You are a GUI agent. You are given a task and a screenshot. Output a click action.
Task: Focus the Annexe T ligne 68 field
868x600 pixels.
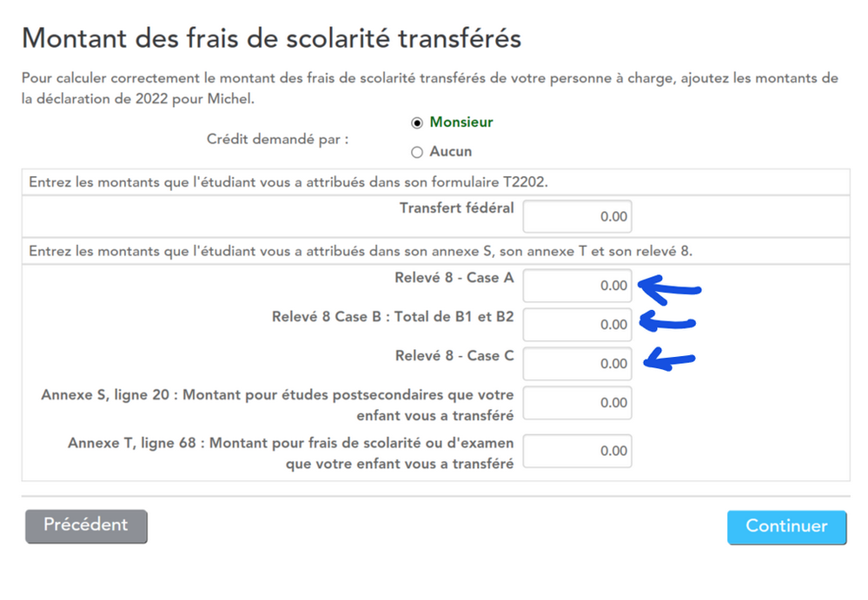(x=578, y=451)
